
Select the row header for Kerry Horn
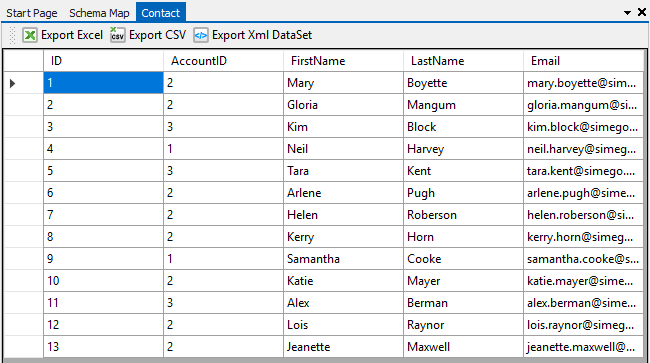(x=24, y=237)
